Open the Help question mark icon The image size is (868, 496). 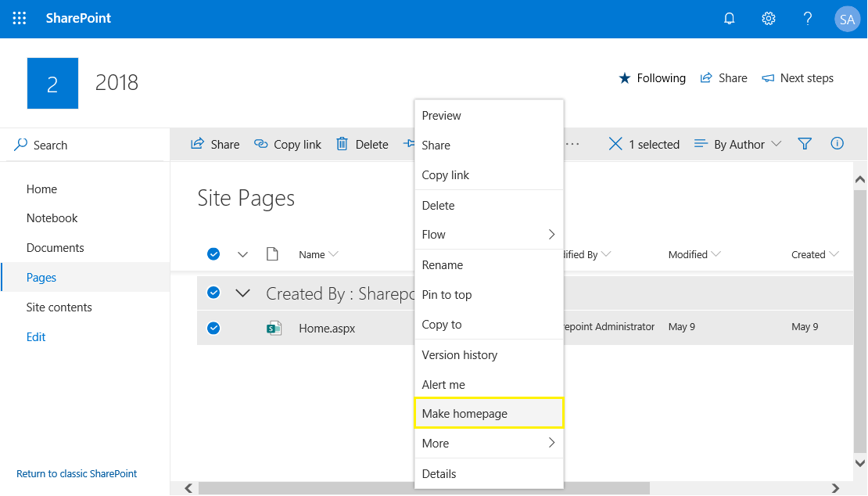click(x=808, y=18)
